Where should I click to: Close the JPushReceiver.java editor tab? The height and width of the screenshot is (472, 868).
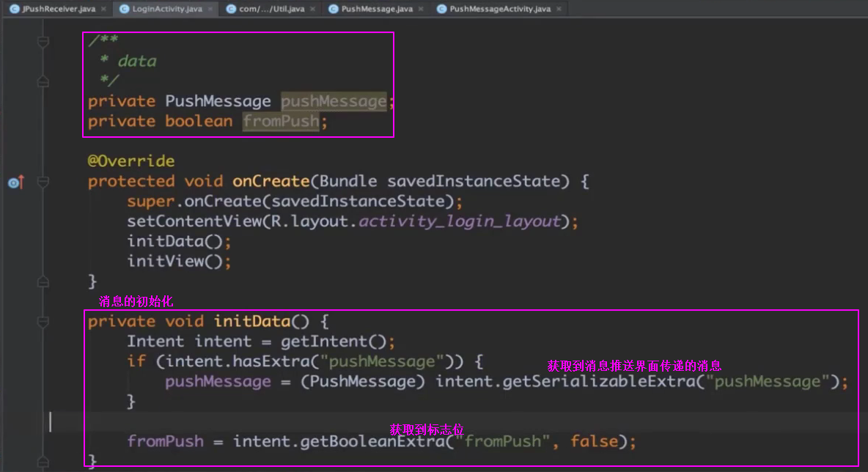(x=103, y=9)
